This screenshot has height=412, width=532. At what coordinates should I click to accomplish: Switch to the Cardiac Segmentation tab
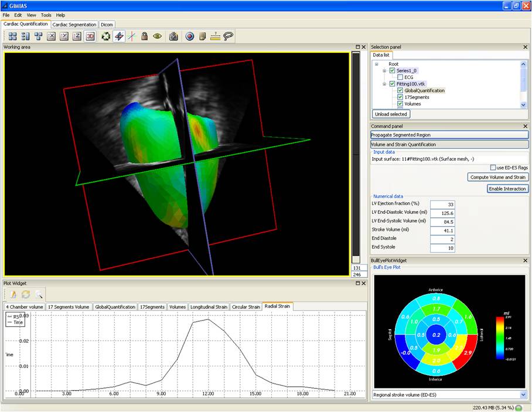click(74, 25)
